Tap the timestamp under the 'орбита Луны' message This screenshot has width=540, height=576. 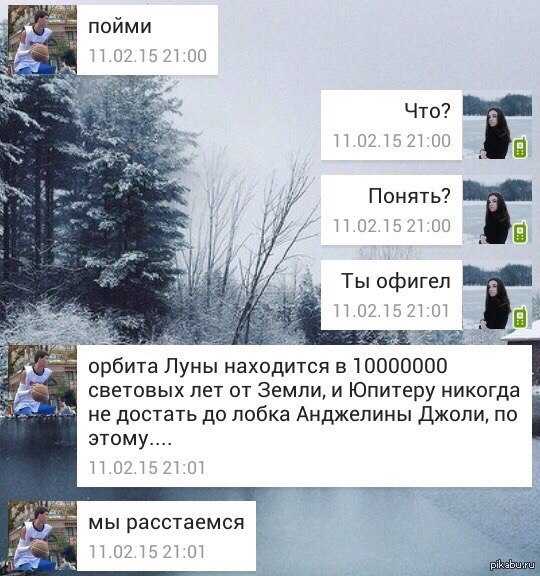pyautogui.click(x=147, y=468)
